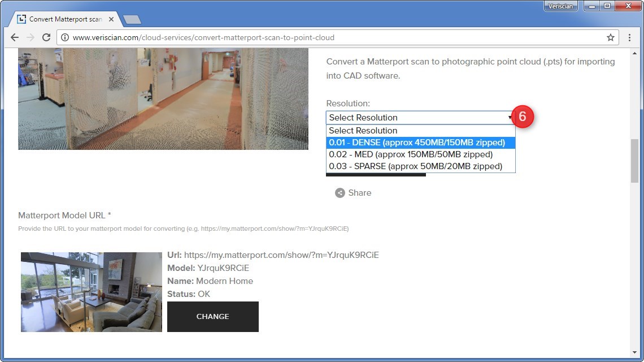
Task: Click the address bar URL
Action: (203, 37)
